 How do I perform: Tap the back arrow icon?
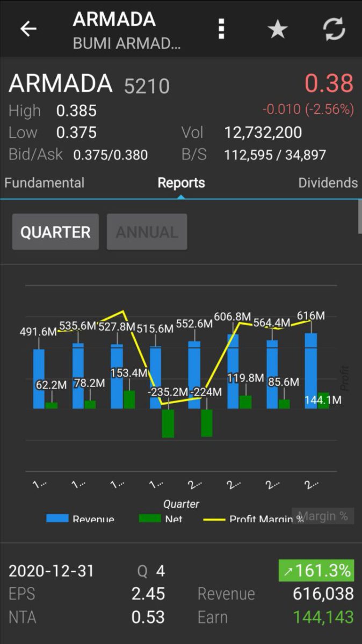pyautogui.click(x=28, y=28)
